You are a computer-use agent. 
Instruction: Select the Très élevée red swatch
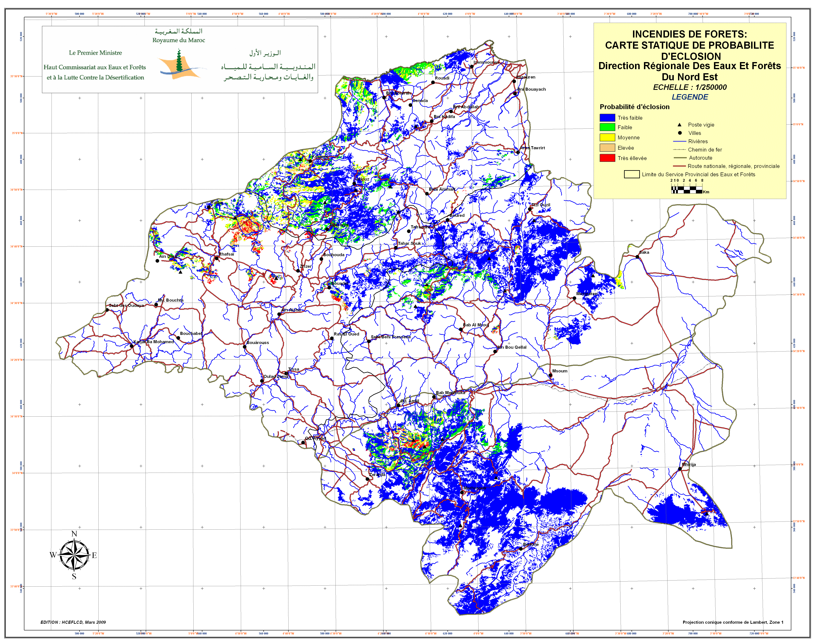tap(607, 158)
